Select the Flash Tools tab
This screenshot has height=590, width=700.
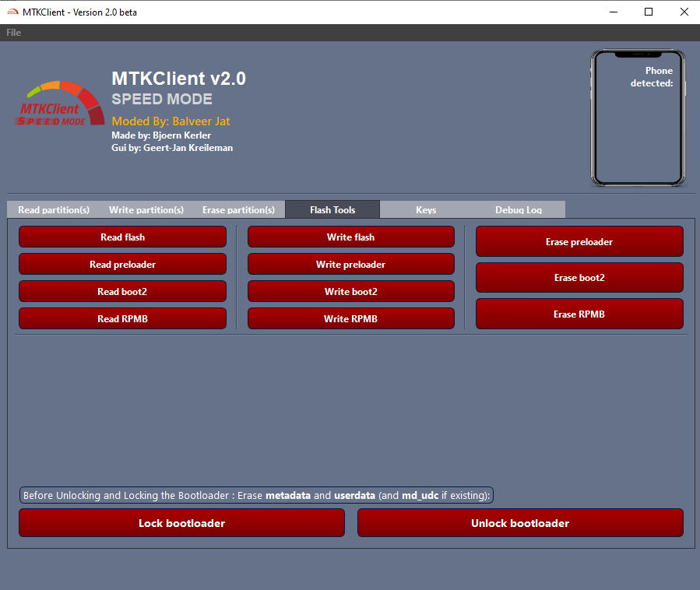(x=332, y=209)
